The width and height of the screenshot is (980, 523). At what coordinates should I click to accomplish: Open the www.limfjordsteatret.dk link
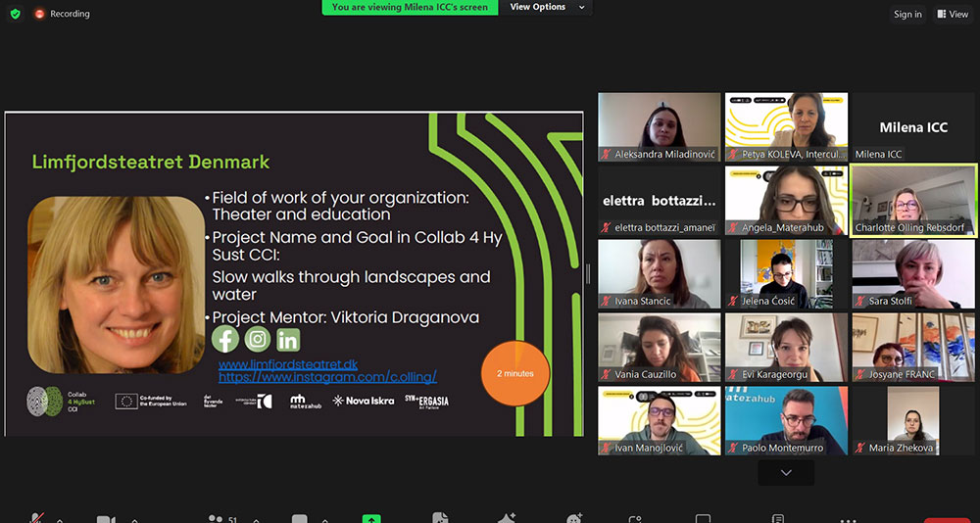[287, 364]
